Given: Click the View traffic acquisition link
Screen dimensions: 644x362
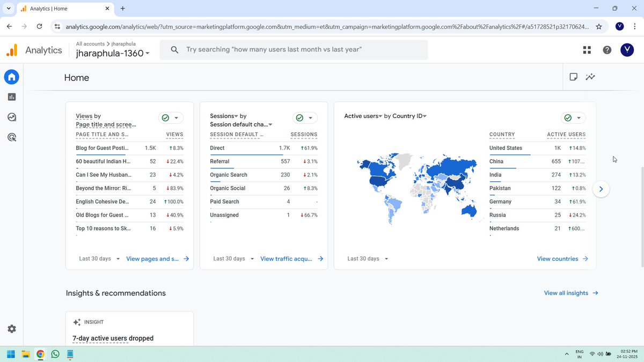Looking at the screenshot, I should click(x=292, y=258).
